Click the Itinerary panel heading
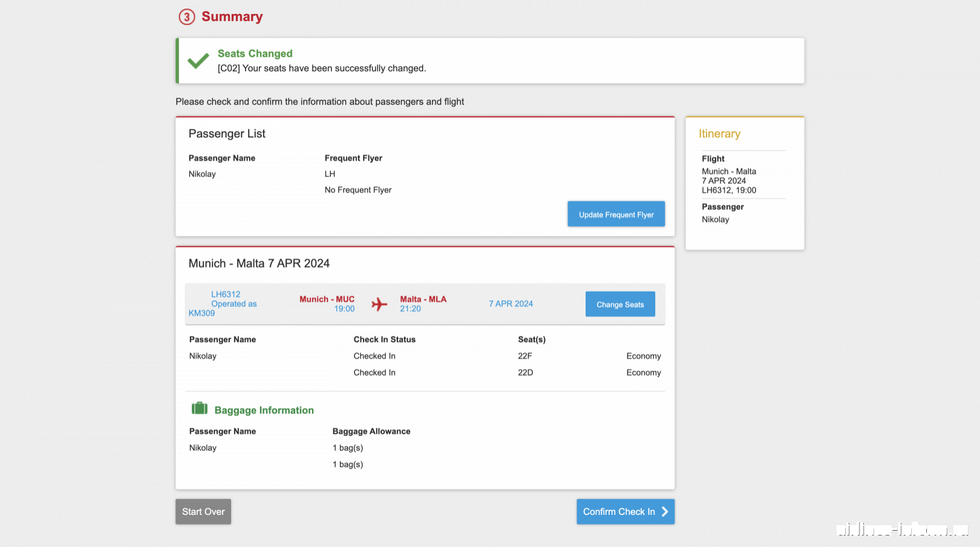This screenshot has height=547, width=980. click(x=719, y=134)
